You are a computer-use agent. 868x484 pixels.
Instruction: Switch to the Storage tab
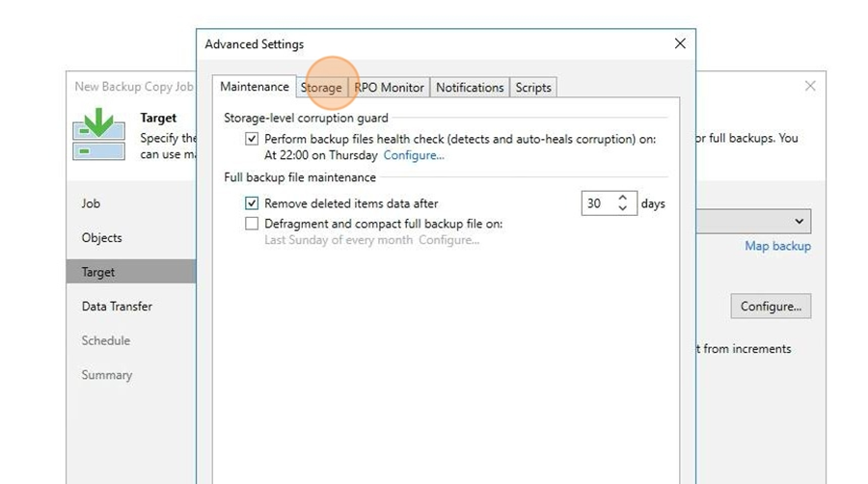(321, 88)
